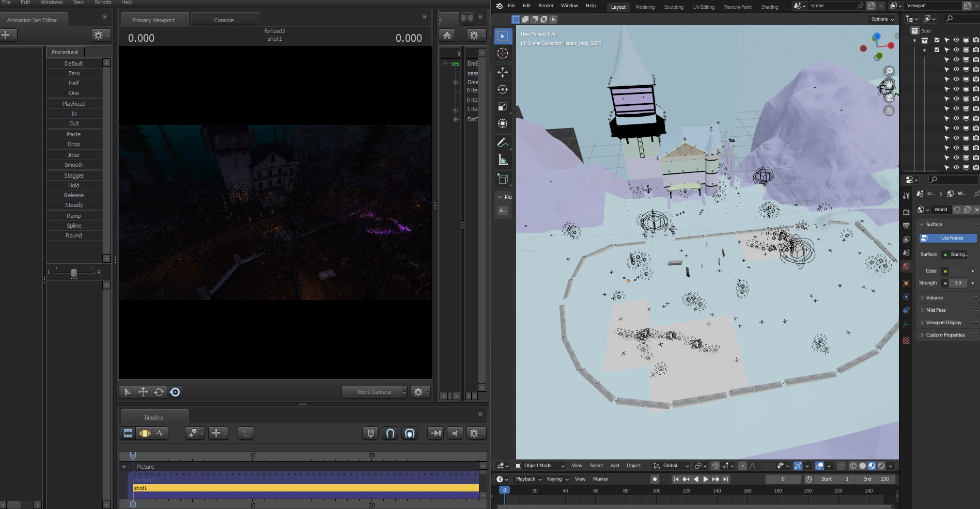Open the Options dropdown in Blender viewport
Screen dimensions: 980x509
[x=882, y=19]
